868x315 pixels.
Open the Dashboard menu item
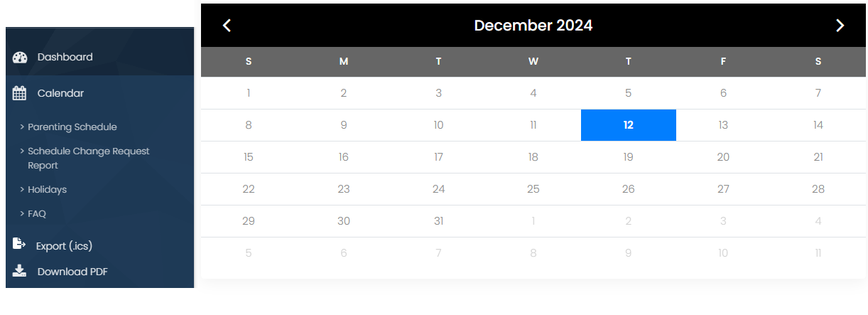coord(65,57)
